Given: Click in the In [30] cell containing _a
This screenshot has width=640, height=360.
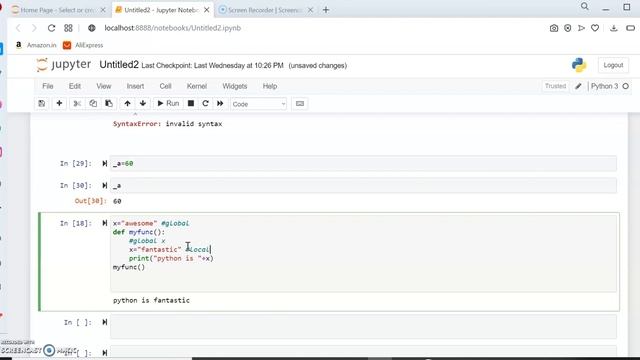Looking at the screenshot, I should [363, 185].
